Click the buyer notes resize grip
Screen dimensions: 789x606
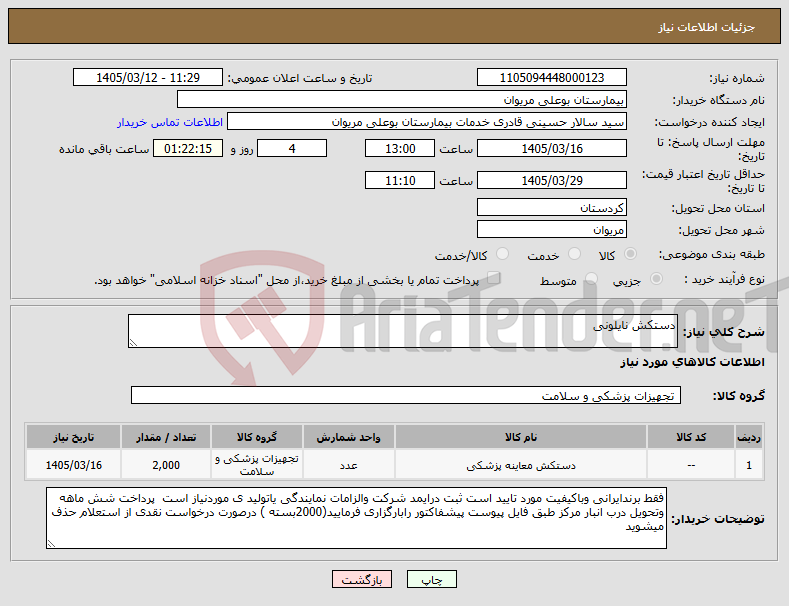click(51, 544)
